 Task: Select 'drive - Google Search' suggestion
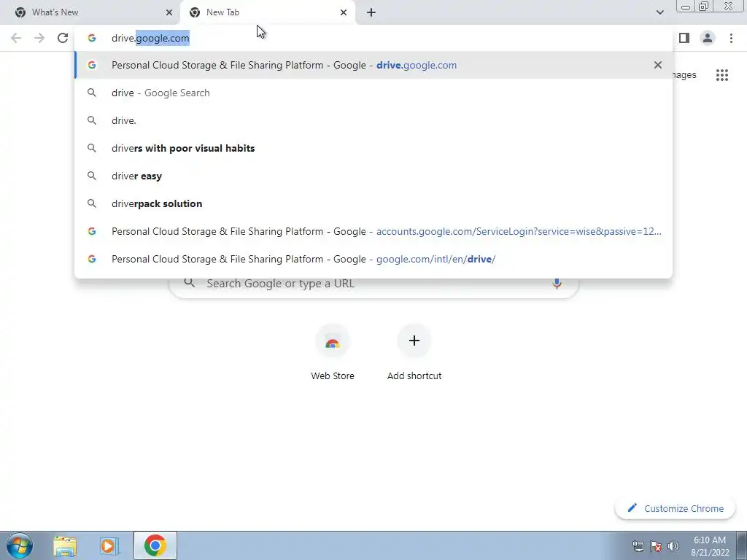(373, 93)
